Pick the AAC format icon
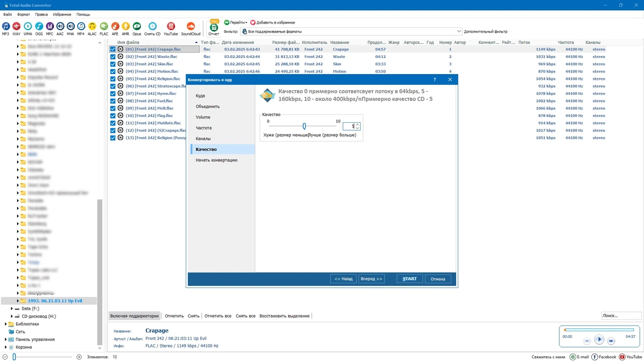The image size is (644, 362). coord(60,26)
